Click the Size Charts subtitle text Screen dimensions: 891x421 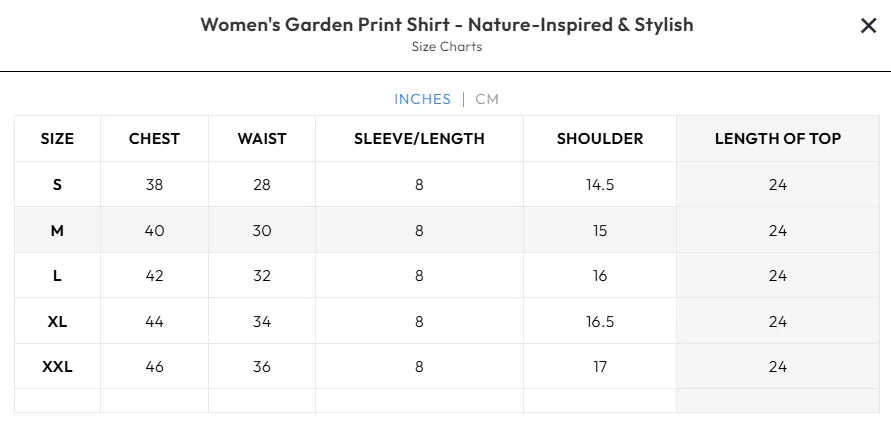(446, 47)
